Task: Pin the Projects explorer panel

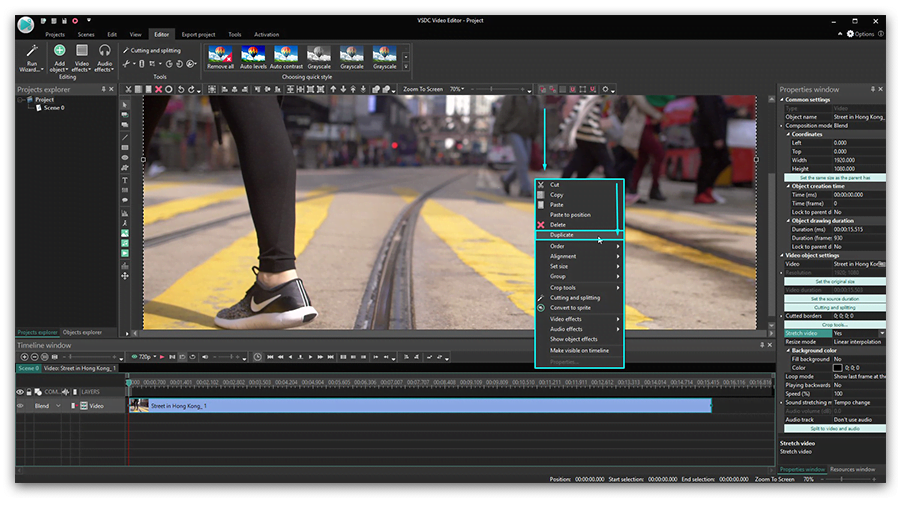Action: pyautogui.click(x=103, y=89)
